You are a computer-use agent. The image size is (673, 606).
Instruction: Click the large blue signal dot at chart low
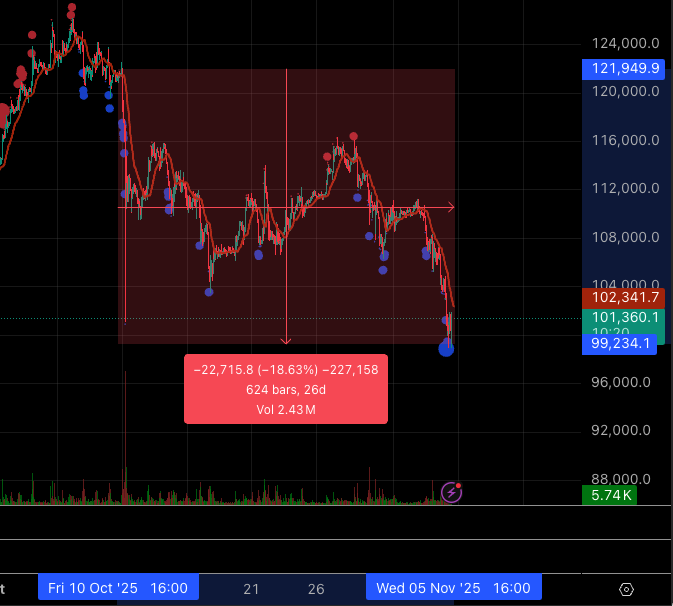tap(446, 349)
